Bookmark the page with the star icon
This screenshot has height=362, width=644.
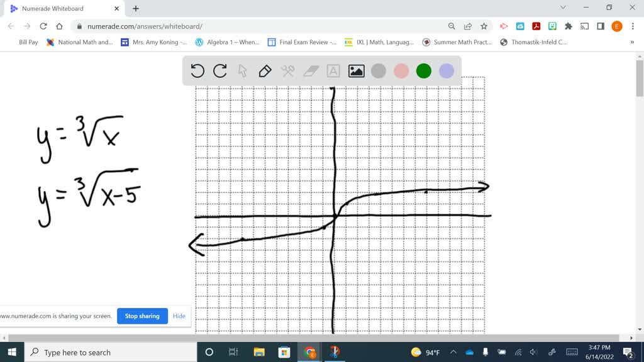click(x=485, y=26)
